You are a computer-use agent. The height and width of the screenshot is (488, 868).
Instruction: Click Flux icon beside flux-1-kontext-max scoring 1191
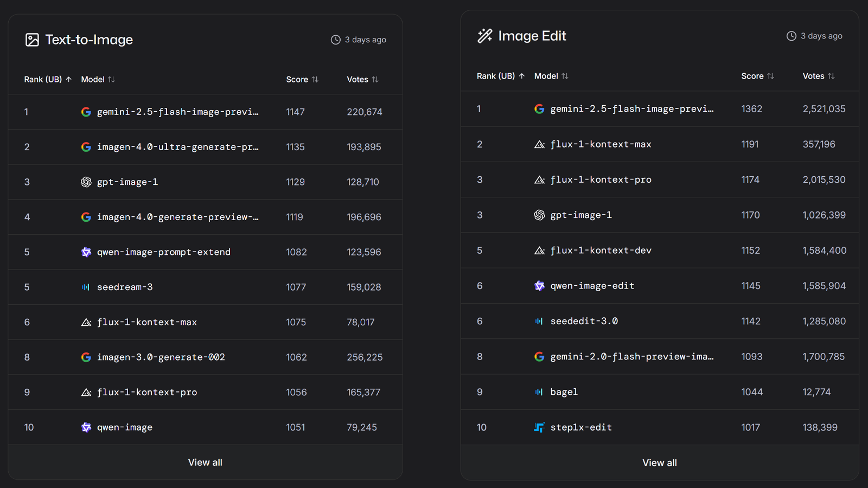tap(539, 144)
